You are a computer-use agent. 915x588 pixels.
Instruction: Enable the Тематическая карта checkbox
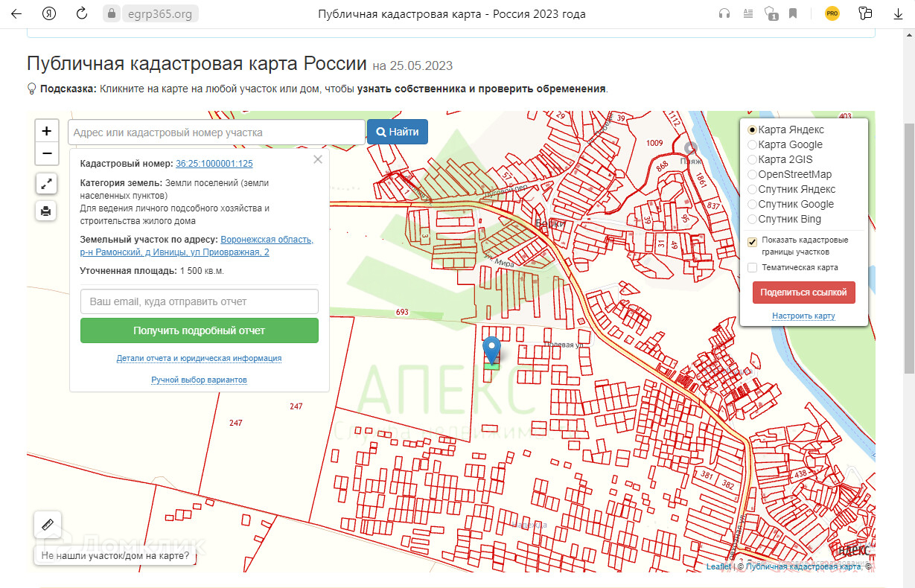(752, 267)
